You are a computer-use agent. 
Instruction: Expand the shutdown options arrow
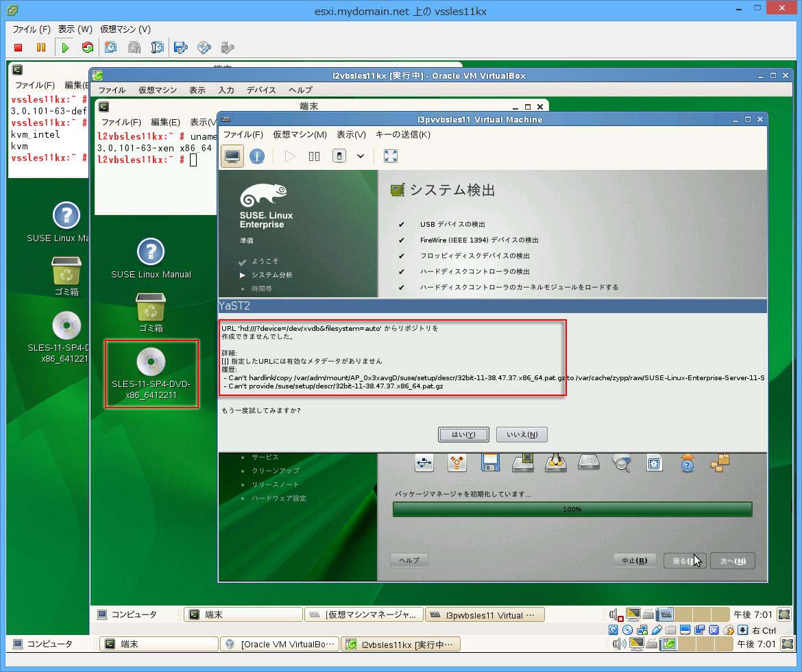[361, 156]
